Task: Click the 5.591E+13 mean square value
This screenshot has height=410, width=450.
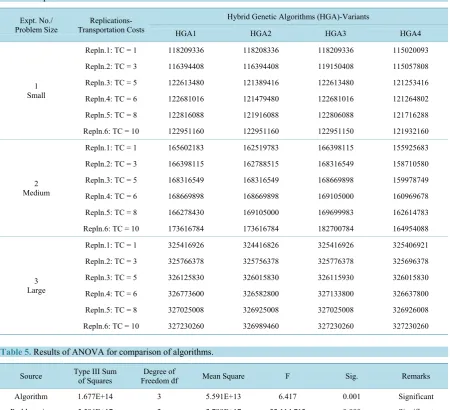Action: point(223,397)
